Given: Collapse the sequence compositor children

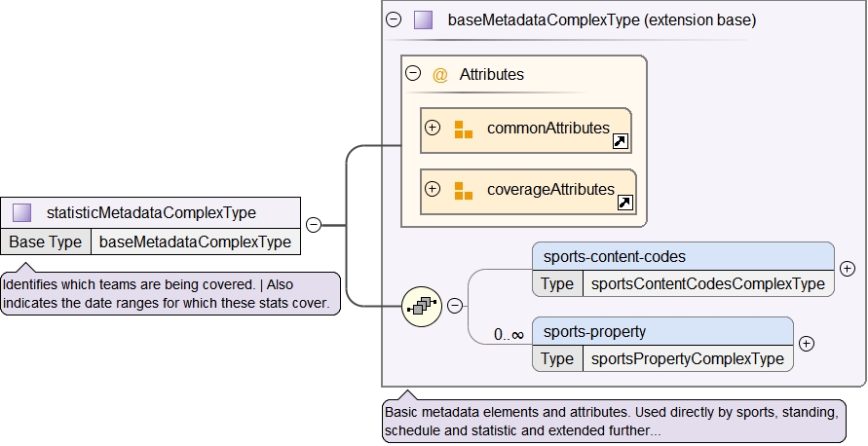Looking at the screenshot, I should pos(455,306).
